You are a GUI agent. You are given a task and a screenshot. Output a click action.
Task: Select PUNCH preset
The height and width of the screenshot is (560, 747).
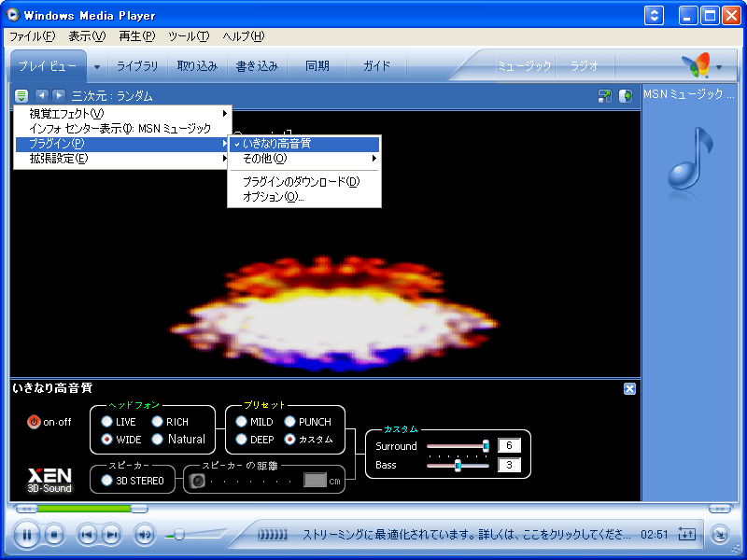coord(289,422)
